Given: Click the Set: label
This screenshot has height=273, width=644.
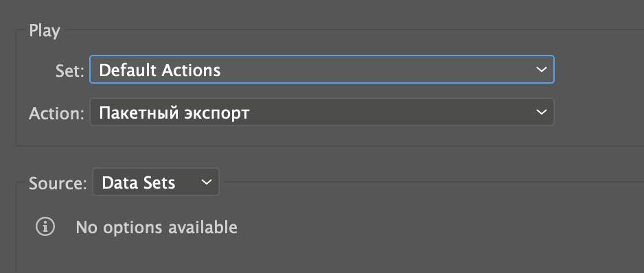Looking at the screenshot, I should pos(70,71).
